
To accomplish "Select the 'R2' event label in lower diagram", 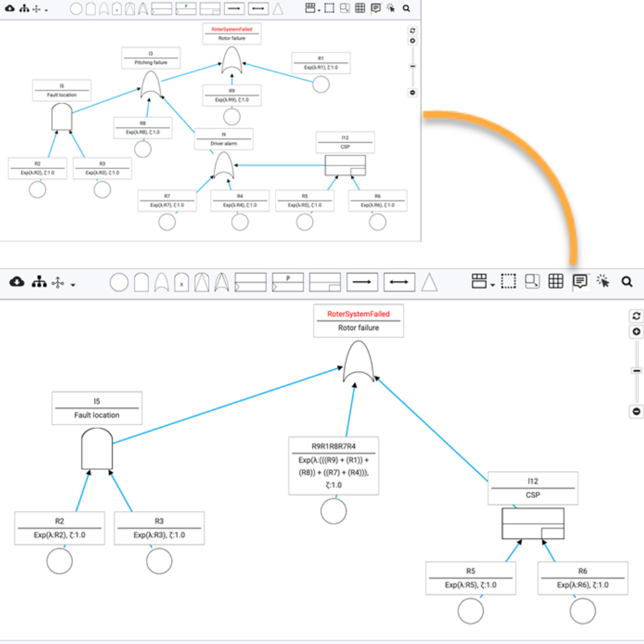I will coord(60,528).
